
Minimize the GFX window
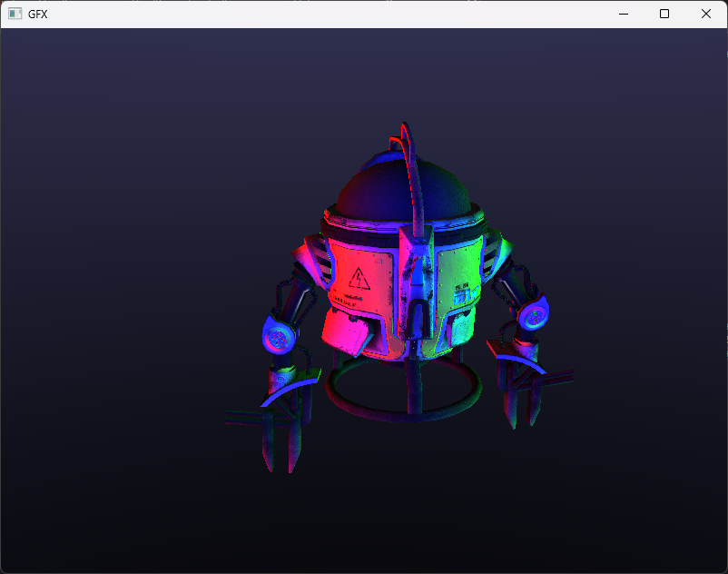coord(623,14)
